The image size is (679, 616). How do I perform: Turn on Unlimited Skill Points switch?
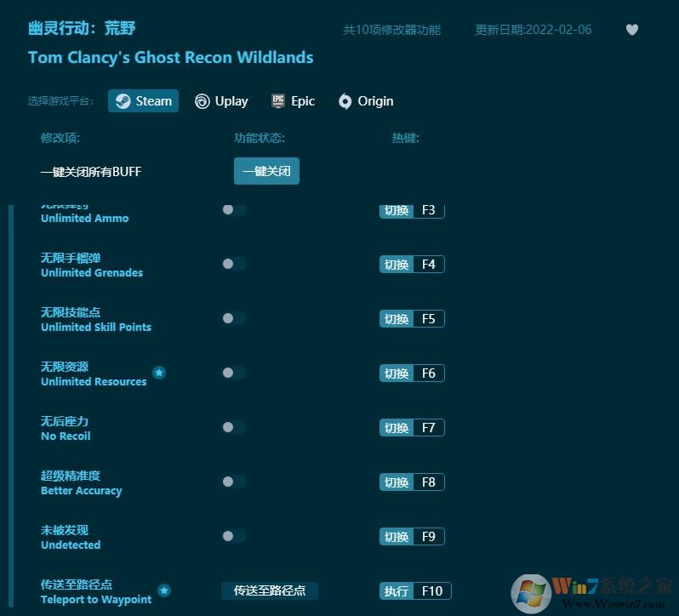[234, 318]
